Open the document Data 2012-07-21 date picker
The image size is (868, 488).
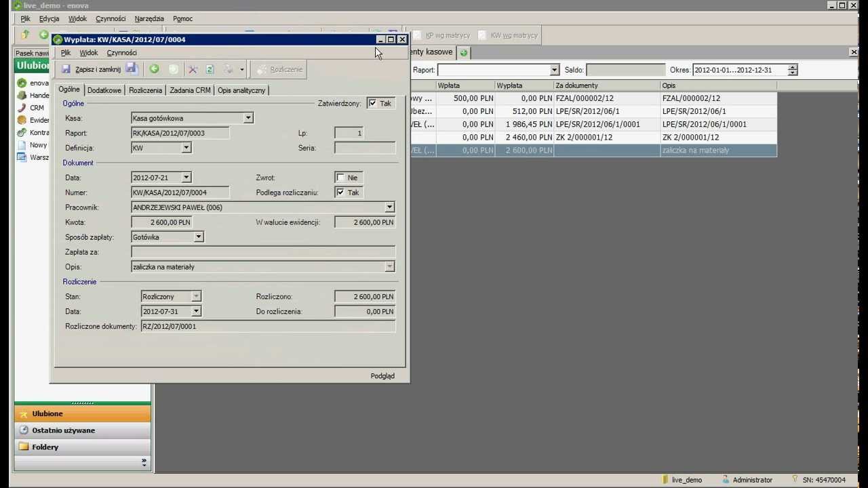(x=186, y=178)
